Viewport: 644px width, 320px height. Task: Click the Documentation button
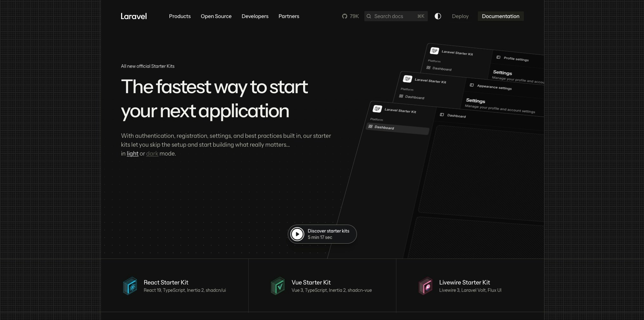tap(501, 16)
